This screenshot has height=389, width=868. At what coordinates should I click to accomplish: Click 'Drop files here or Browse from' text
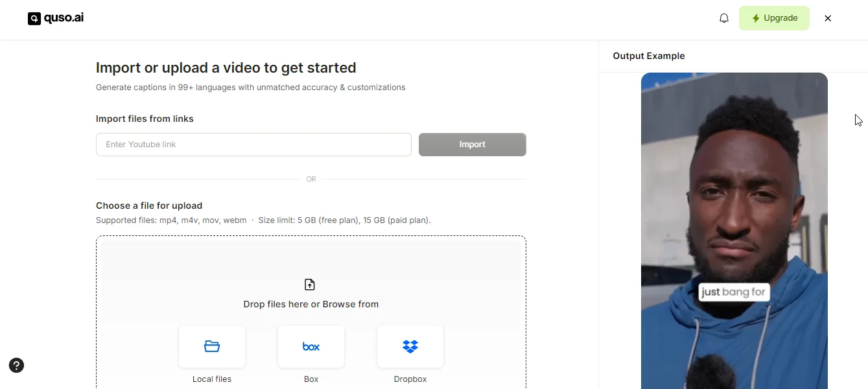tap(311, 304)
